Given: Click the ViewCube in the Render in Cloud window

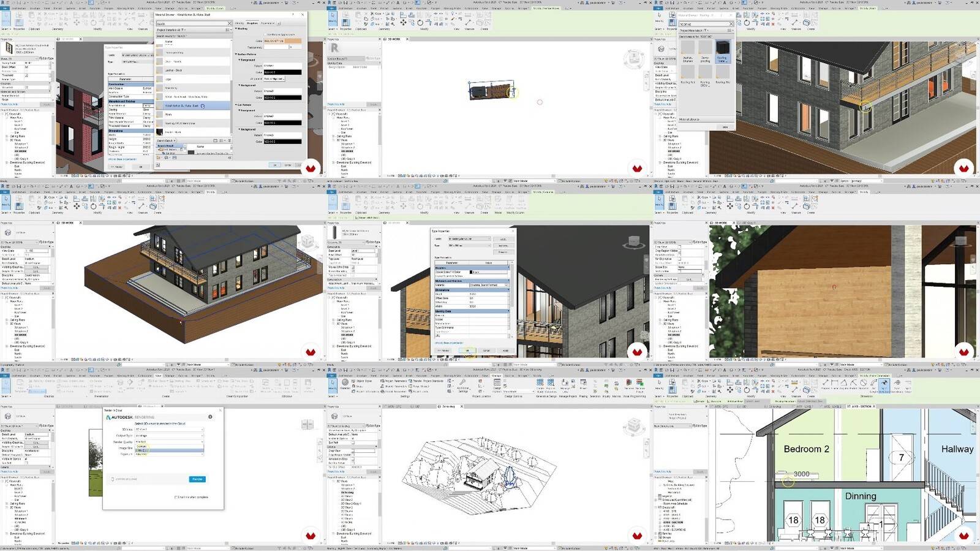Looking at the screenshot, I should (307, 424).
